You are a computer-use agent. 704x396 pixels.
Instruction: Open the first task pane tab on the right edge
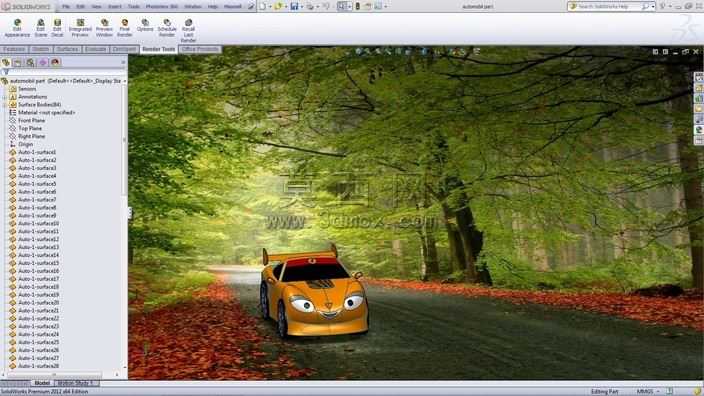tap(699, 77)
